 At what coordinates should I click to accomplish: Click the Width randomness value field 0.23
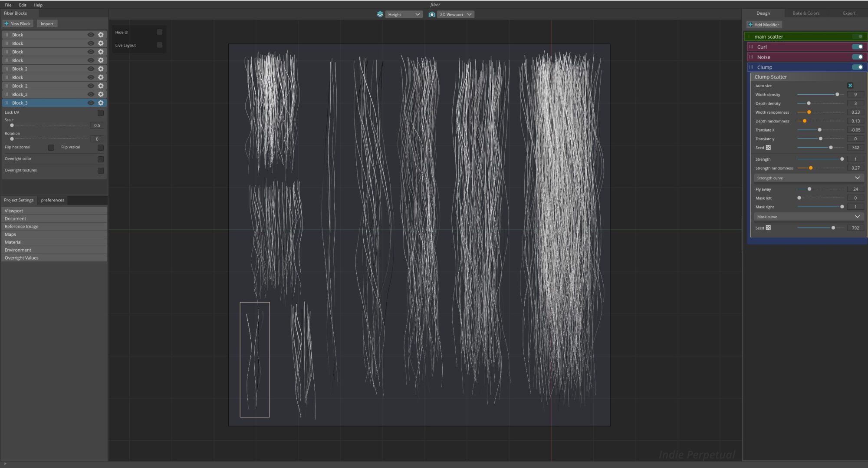(855, 112)
